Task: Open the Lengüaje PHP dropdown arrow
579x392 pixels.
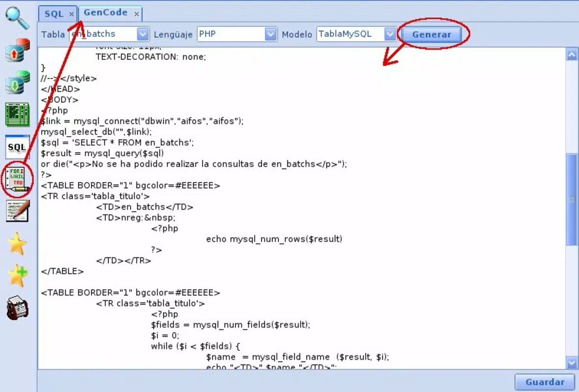Action: coord(271,34)
